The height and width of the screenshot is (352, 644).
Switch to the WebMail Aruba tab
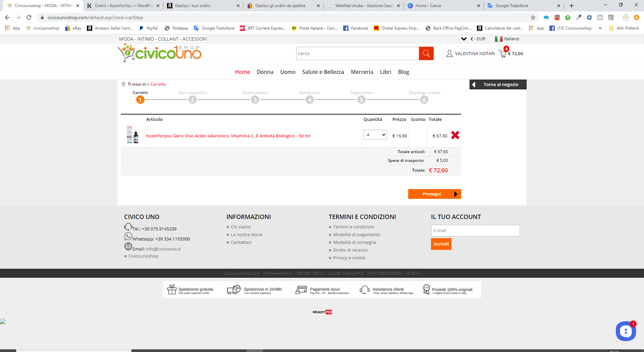[364, 6]
